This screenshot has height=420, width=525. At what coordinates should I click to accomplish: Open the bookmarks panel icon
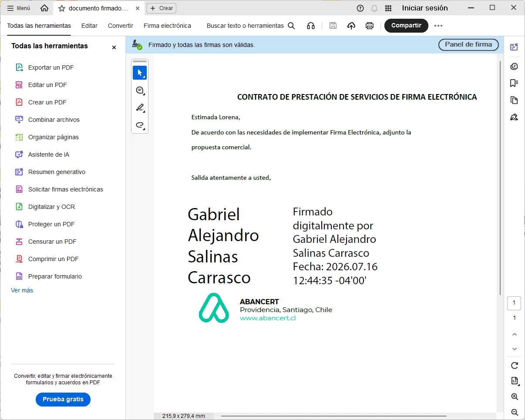click(514, 83)
